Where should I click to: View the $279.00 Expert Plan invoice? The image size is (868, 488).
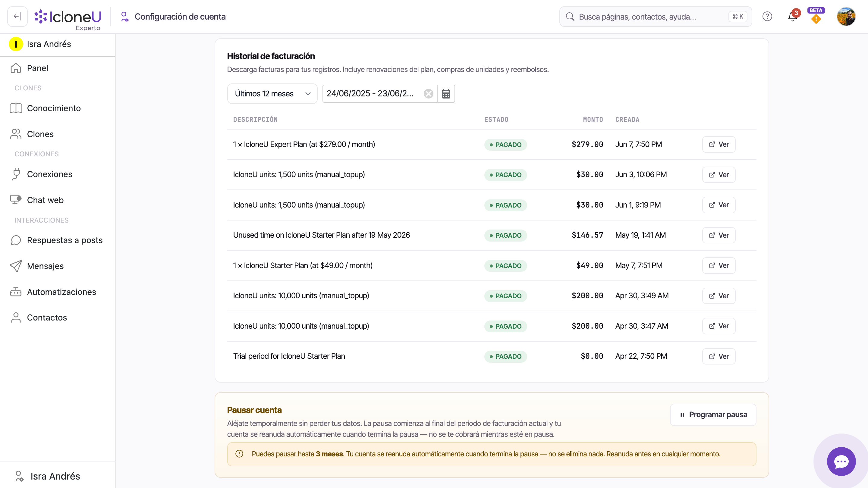point(719,145)
